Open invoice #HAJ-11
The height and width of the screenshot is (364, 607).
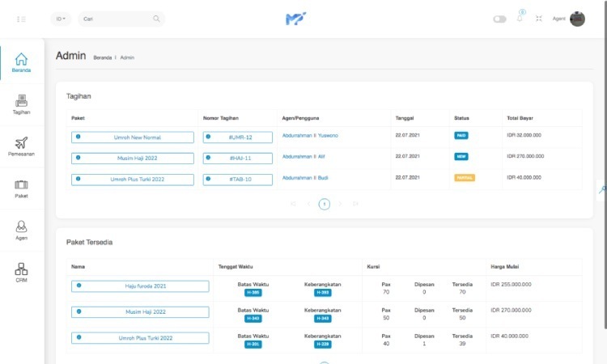238,159
